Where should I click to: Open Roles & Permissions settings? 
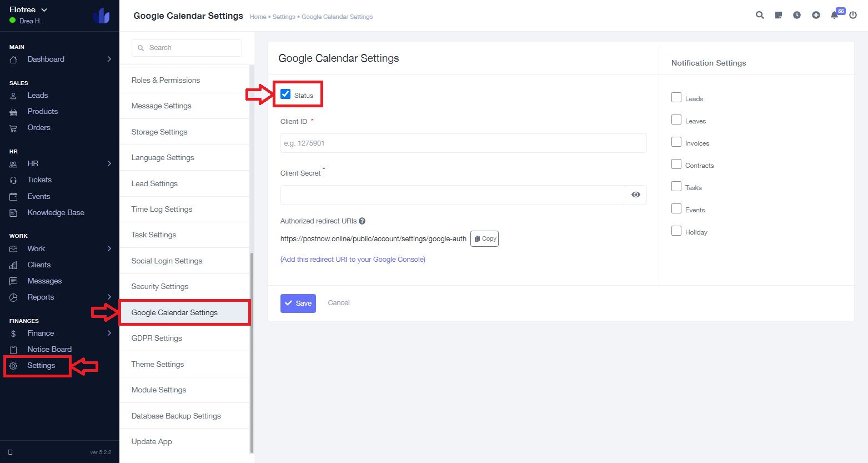[x=184, y=80]
